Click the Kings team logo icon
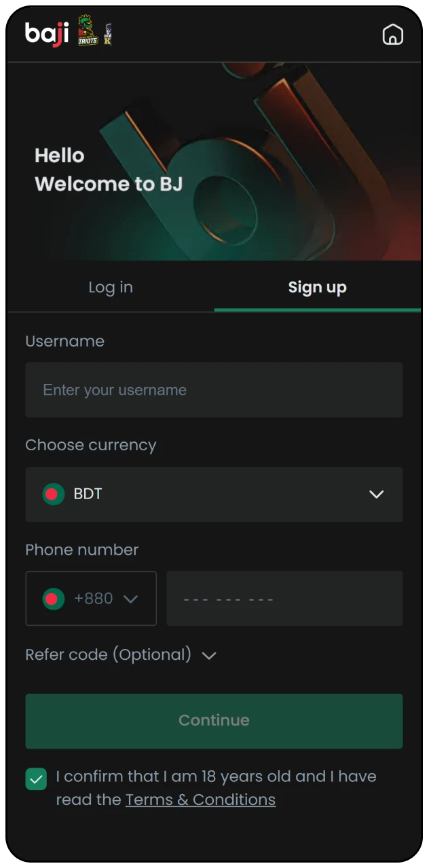The image size is (429, 868). tap(109, 33)
